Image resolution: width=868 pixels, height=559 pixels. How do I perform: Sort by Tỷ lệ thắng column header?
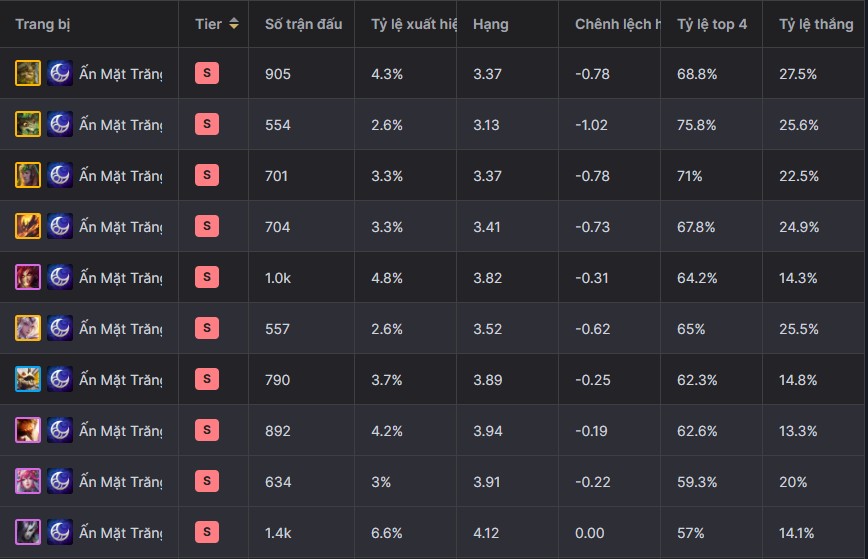click(816, 24)
